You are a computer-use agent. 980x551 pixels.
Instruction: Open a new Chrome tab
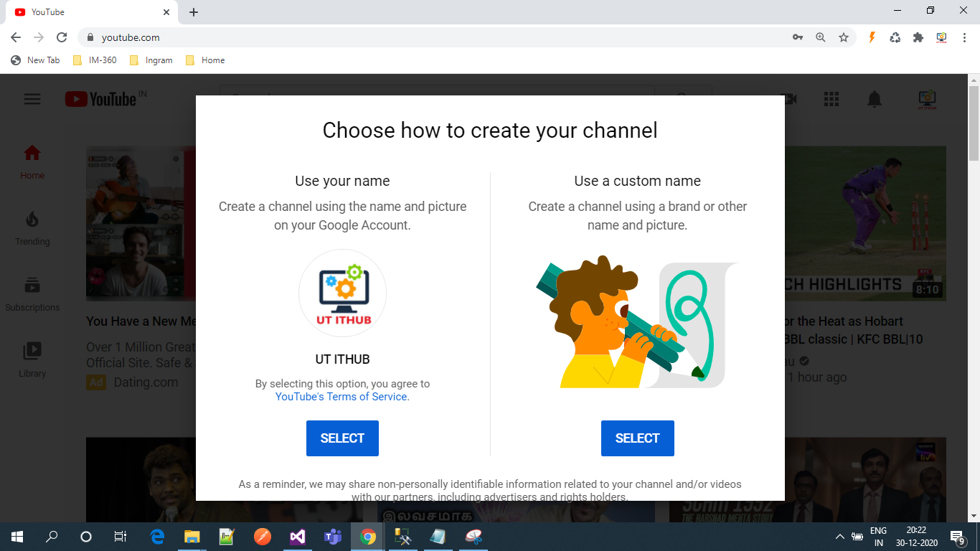pyautogui.click(x=194, y=12)
